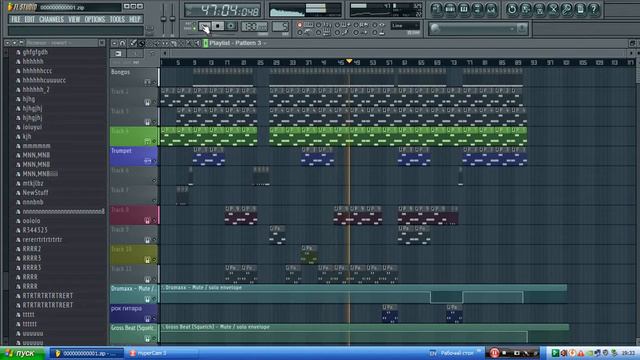Open the Line snap setting dropdown
Image resolution: width=640 pixels, height=360 pixels.
pyautogui.click(x=404, y=26)
